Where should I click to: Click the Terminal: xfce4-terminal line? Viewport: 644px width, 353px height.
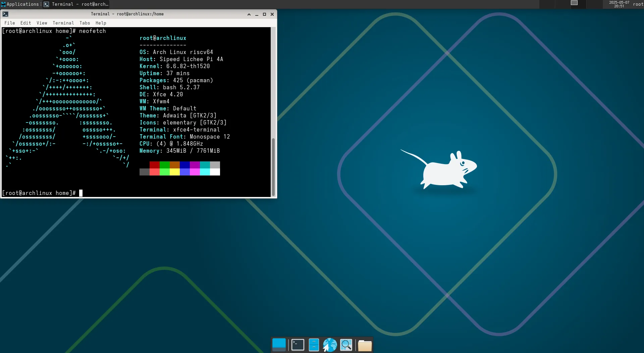(x=179, y=130)
